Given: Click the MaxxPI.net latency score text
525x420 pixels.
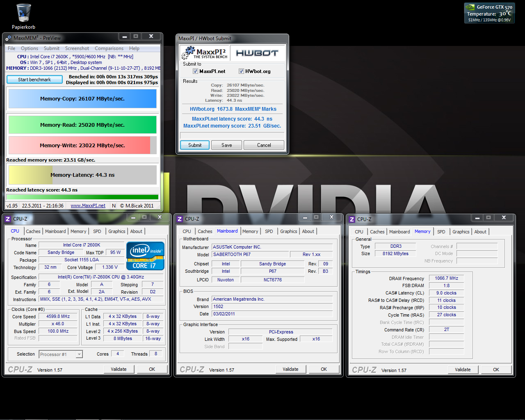Looking at the screenshot, I should click(x=232, y=119).
